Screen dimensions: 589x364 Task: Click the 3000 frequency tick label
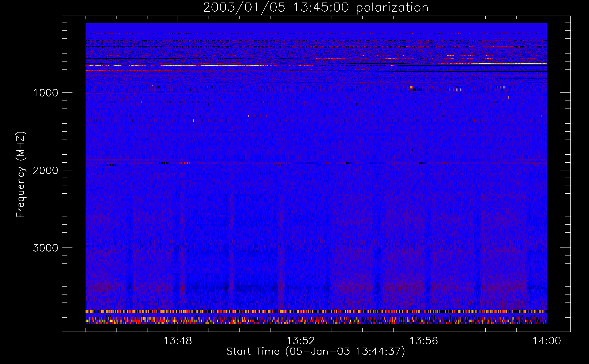[46, 248]
